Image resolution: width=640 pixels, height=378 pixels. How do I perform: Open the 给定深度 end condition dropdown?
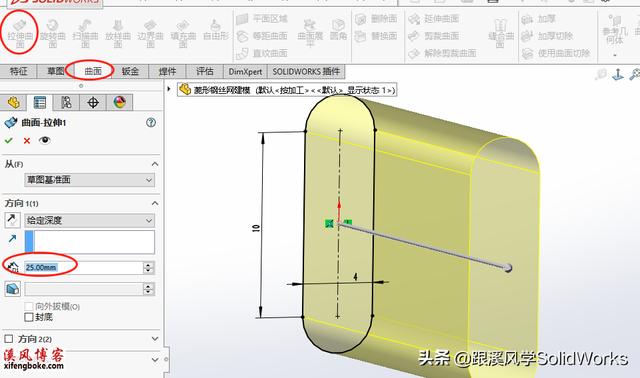click(x=89, y=220)
